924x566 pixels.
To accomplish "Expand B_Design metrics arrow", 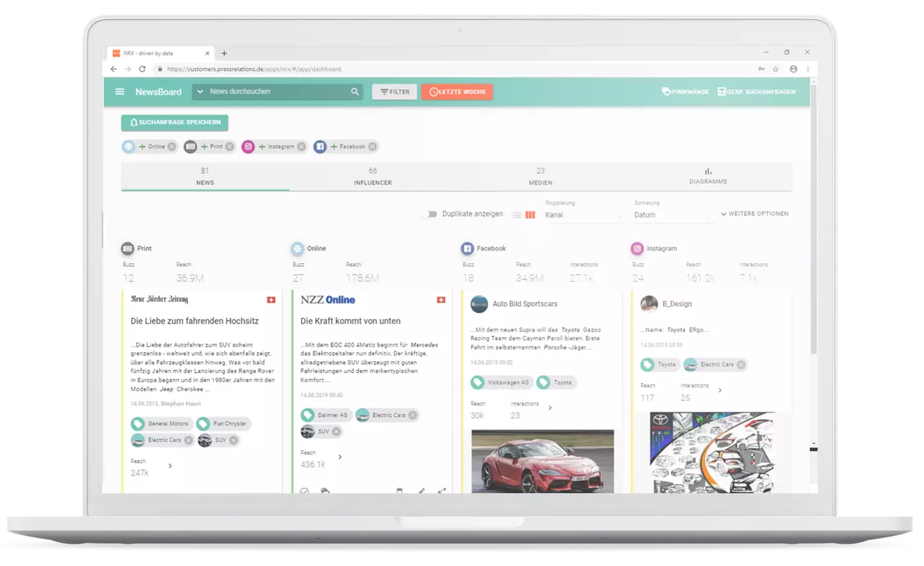I will pyautogui.click(x=720, y=390).
